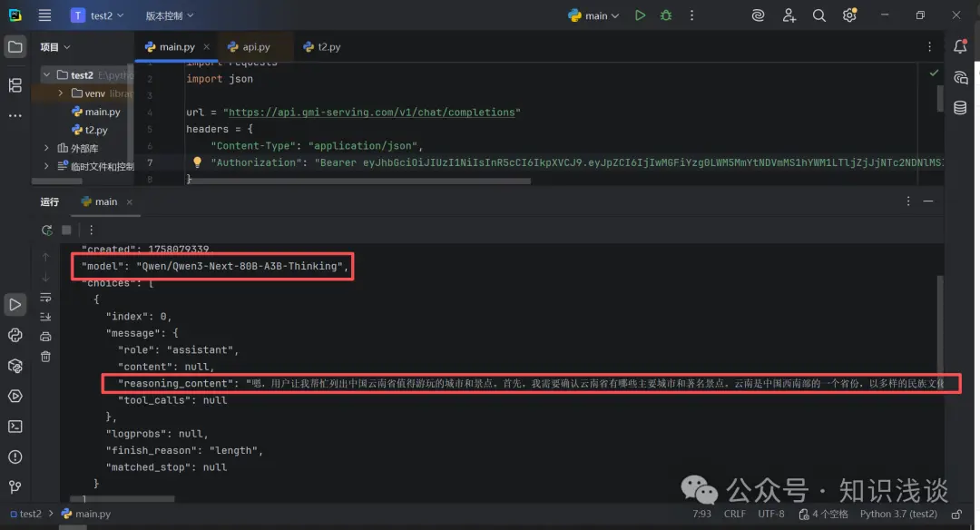The image size is (980, 530).
Task: Open the Database tool window
Action: [960, 108]
